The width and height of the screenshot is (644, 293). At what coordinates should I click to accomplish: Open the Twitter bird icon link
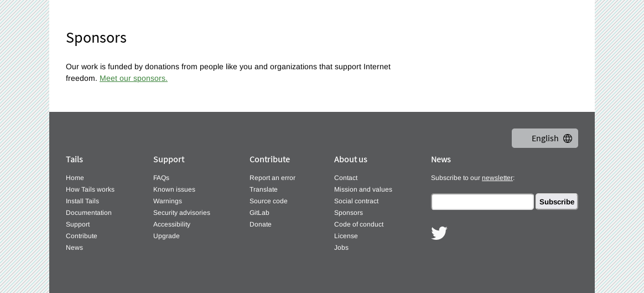pyautogui.click(x=439, y=233)
